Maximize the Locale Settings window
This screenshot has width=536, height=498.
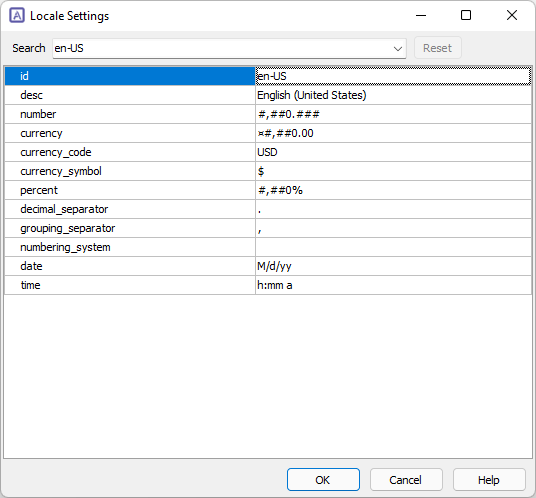pos(466,15)
